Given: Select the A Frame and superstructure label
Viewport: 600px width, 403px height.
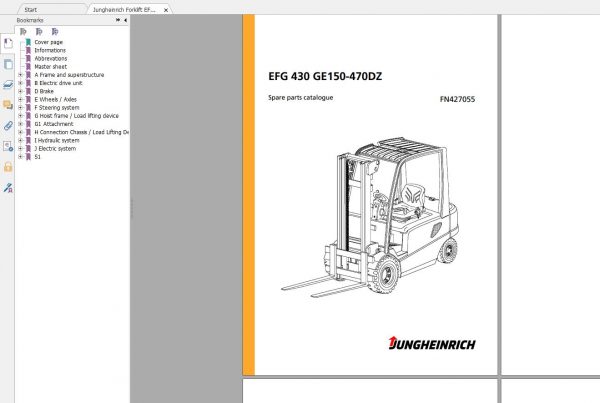Looking at the screenshot, I should (x=69, y=75).
